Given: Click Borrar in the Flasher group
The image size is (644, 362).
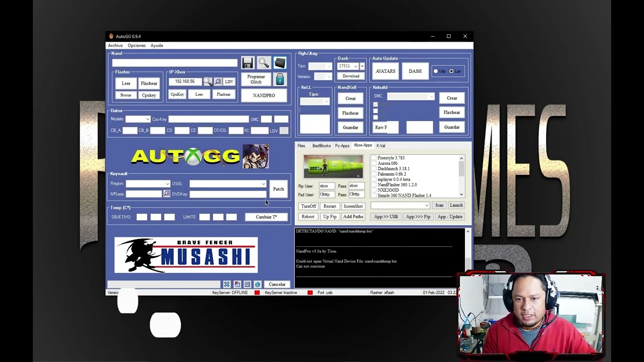Looking at the screenshot, I should pyautogui.click(x=126, y=95).
